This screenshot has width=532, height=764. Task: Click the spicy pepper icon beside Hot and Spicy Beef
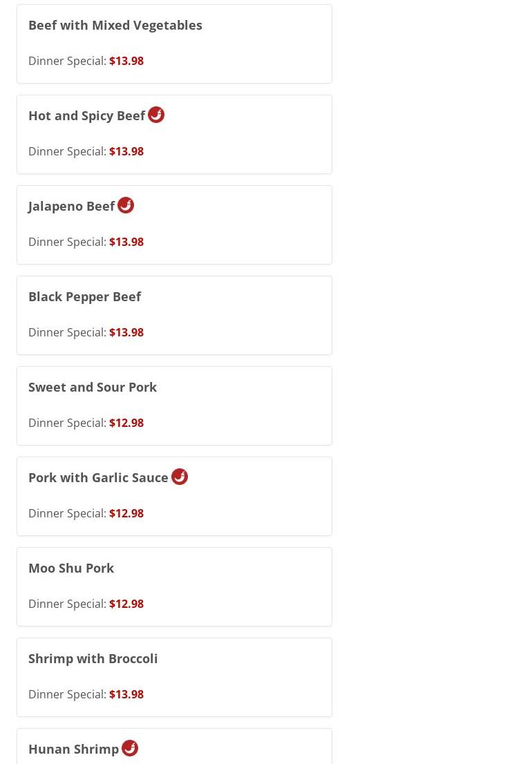pos(156,115)
